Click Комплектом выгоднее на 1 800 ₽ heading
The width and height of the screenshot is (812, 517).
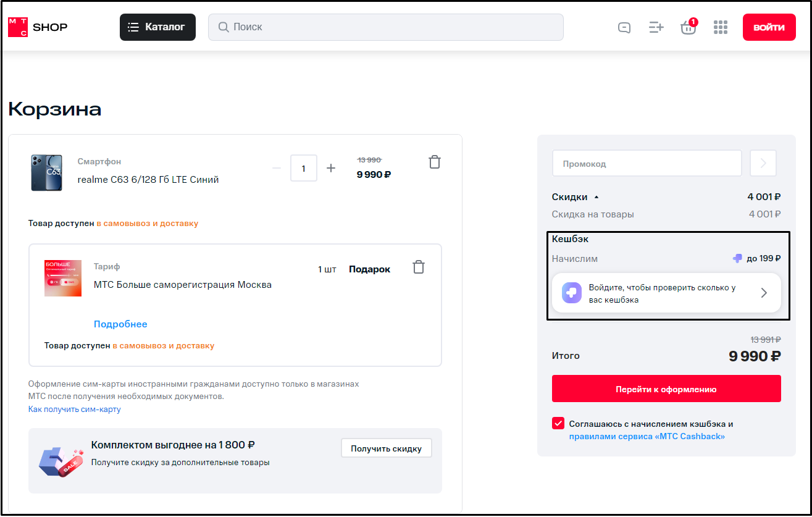point(173,445)
